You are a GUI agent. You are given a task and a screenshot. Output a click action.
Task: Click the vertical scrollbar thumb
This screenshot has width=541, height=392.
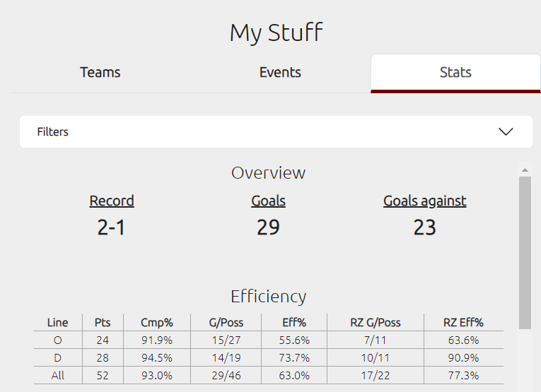(525, 253)
